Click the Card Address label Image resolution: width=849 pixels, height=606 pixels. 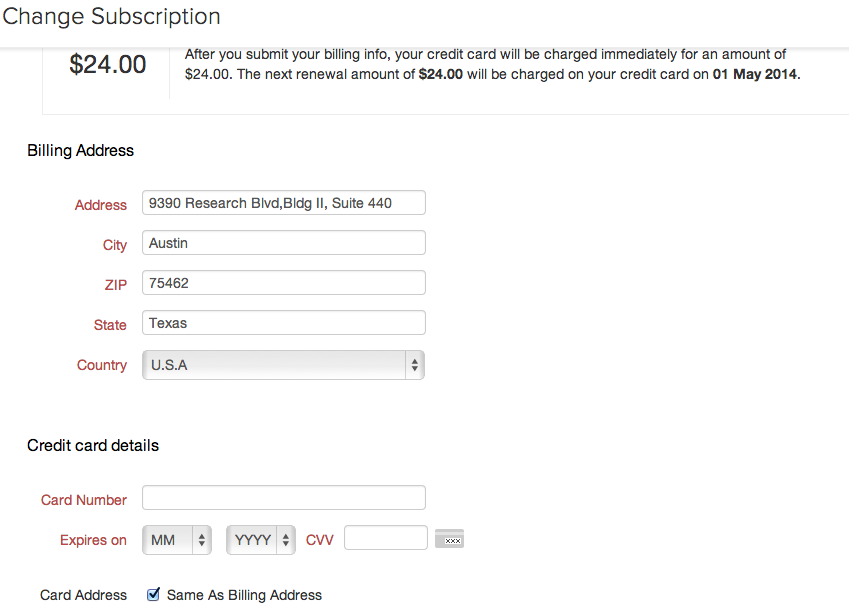83,595
